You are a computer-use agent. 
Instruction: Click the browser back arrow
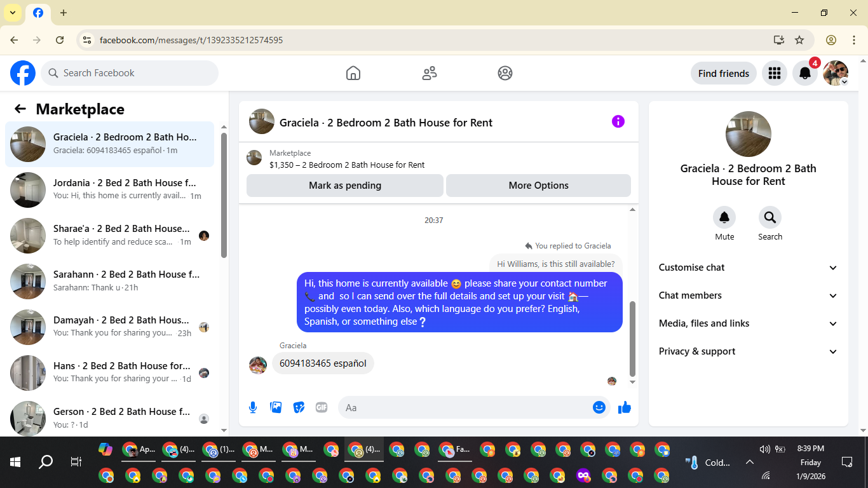click(15, 40)
